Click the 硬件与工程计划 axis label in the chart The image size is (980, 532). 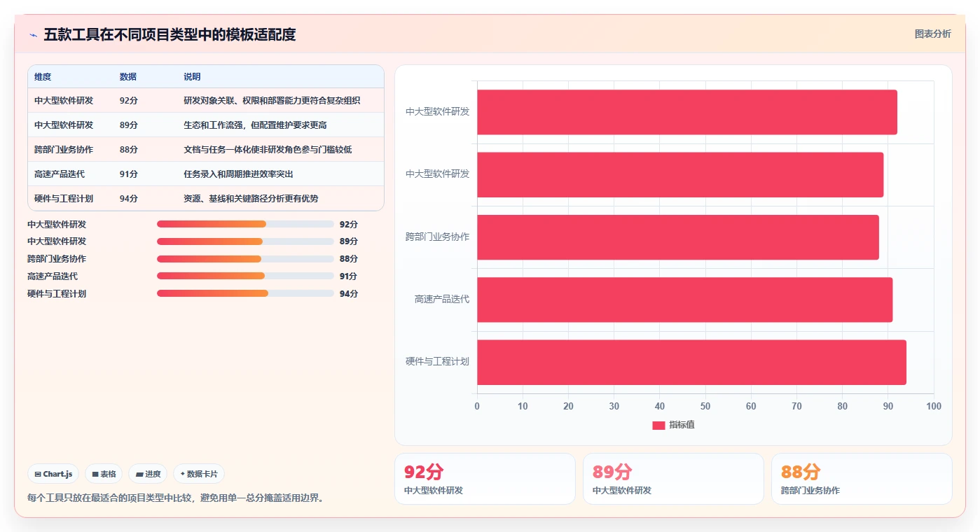point(437,362)
